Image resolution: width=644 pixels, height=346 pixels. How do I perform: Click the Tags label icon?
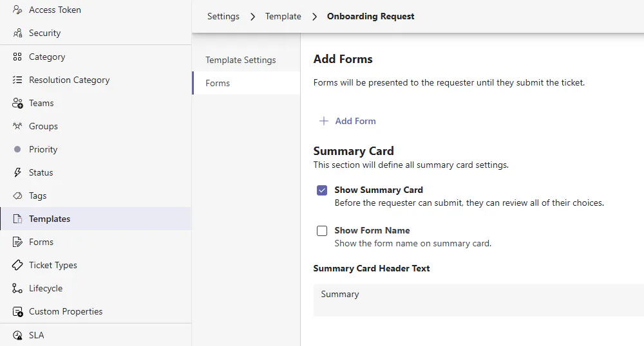point(17,196)
